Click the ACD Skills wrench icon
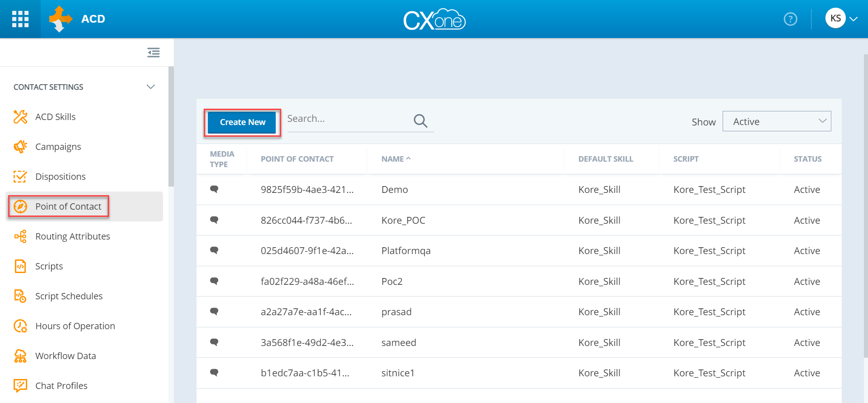868x403 pixels. tap(20, 117)
